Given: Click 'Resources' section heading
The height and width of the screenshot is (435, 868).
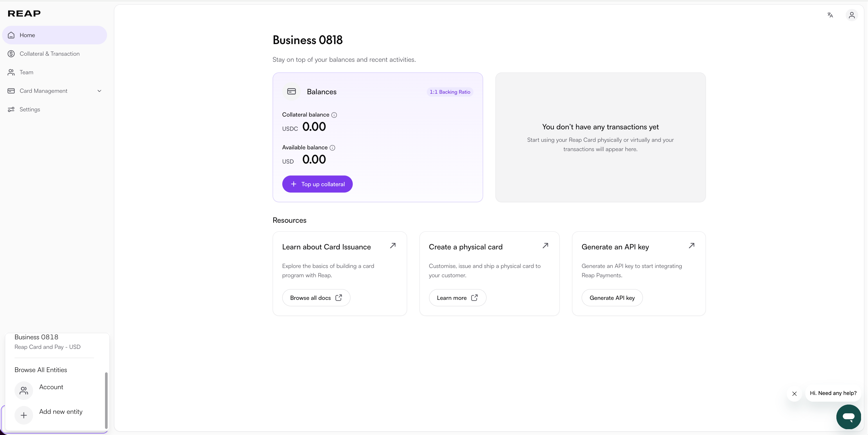Looking at the screenshot, I should click(290, 220).
